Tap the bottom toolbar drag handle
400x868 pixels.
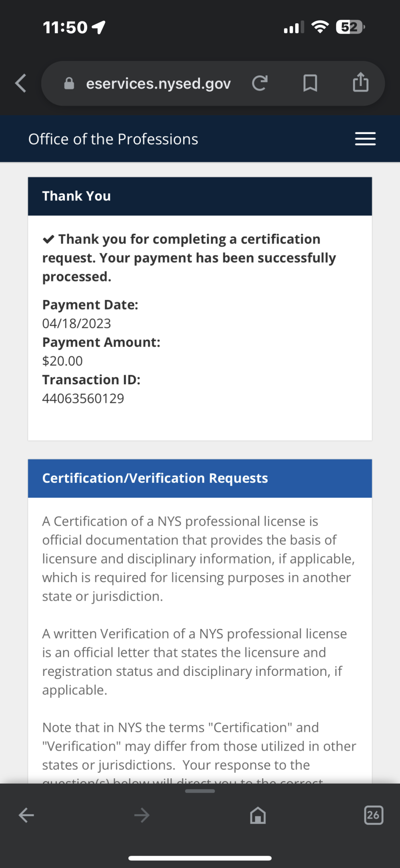point(200,791)
